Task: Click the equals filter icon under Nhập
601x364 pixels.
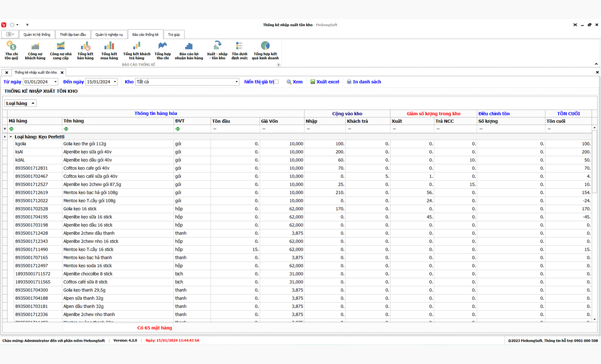Action: 308,129
